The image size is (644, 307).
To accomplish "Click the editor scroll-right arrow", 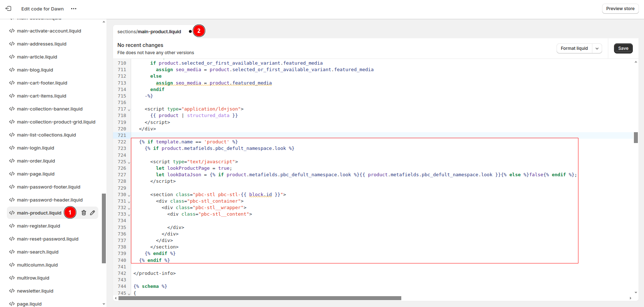I will (x=631, y=298).
